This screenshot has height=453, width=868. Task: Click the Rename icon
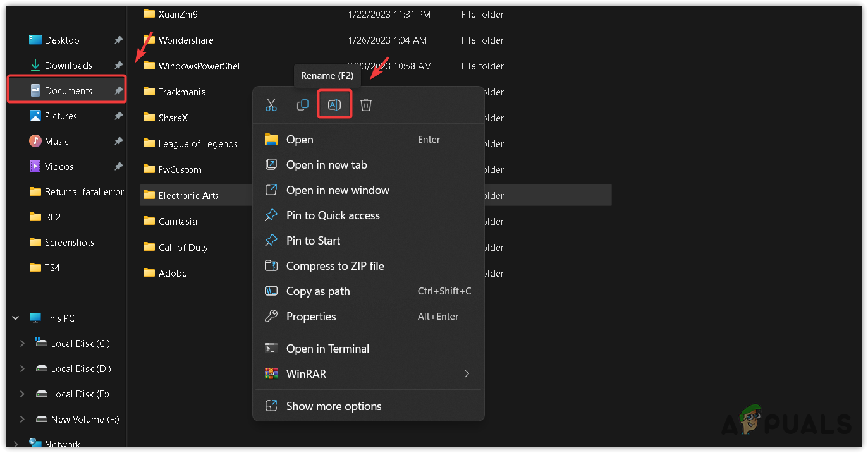click(334, 105)
